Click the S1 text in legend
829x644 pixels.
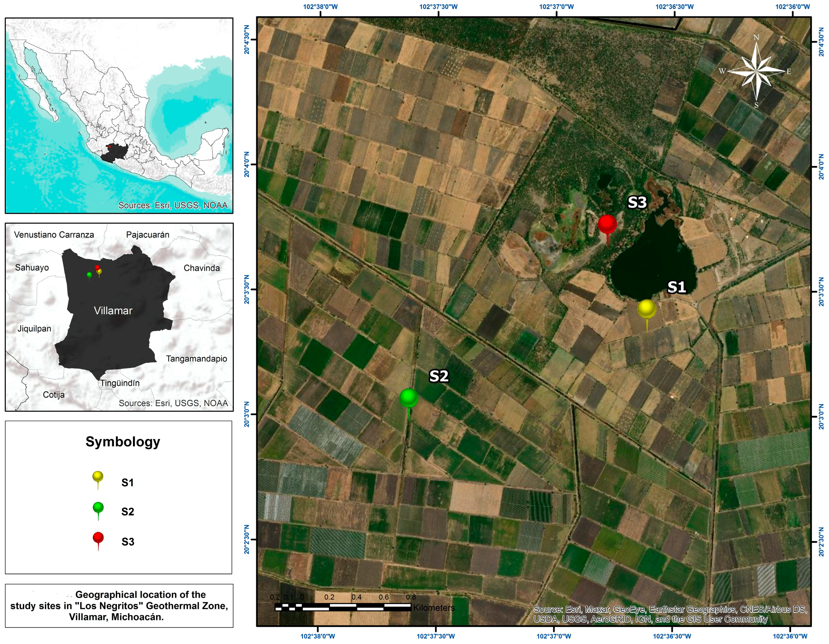click(x=128, y=483)
